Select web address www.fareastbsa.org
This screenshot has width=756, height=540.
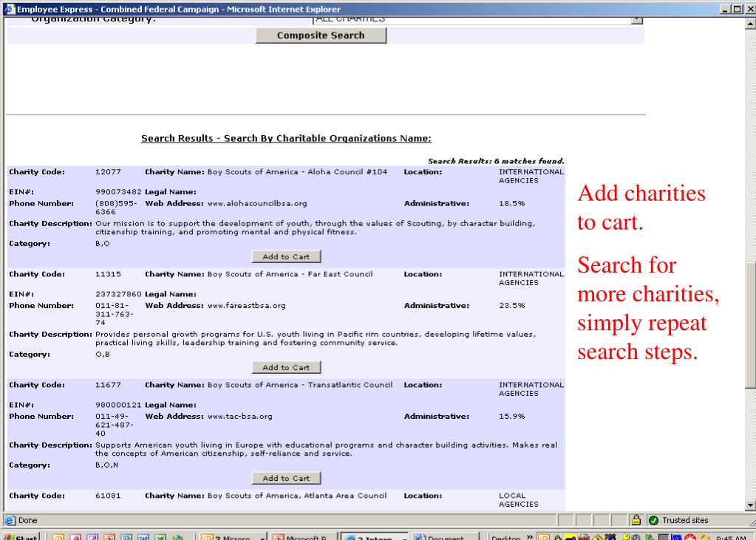pos(247,306)
